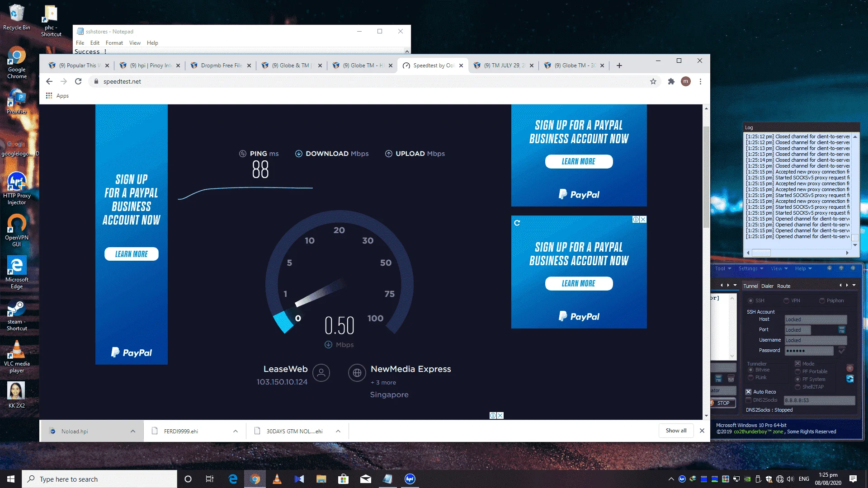
Task: Open Google Chrome desktop shortcut
Action: tap(17, 62)
